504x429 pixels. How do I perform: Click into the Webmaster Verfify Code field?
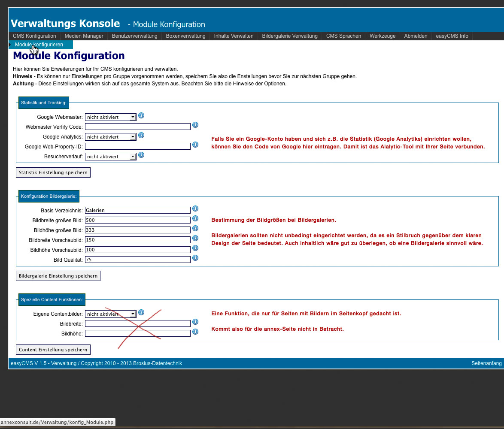137,127
